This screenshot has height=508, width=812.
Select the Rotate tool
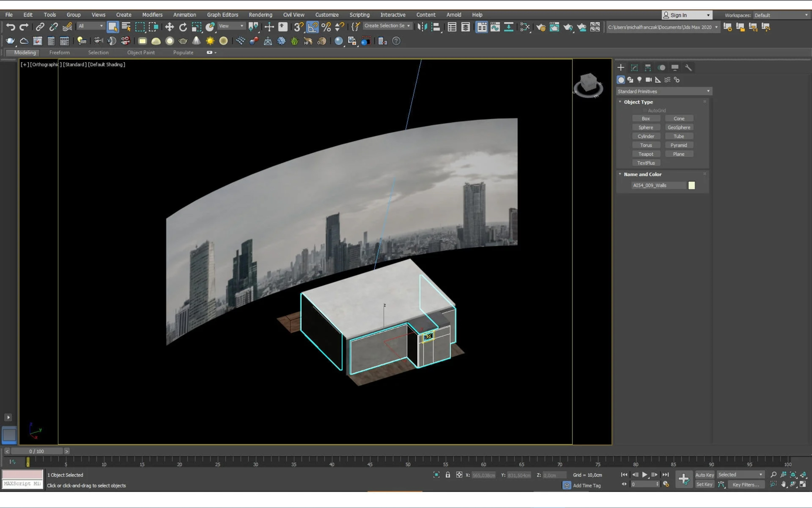coord(183,27)
